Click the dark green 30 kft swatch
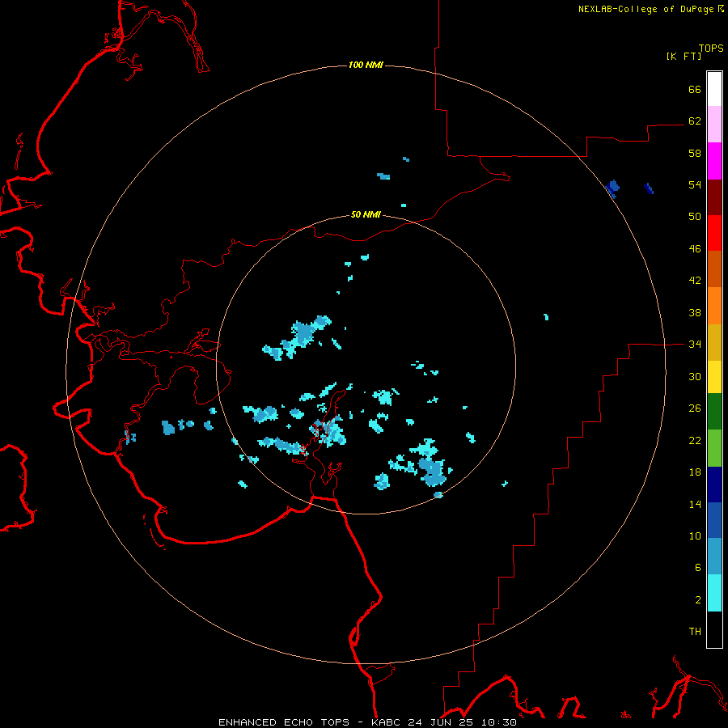Viewport: 728px width, 728px height. 714,412
